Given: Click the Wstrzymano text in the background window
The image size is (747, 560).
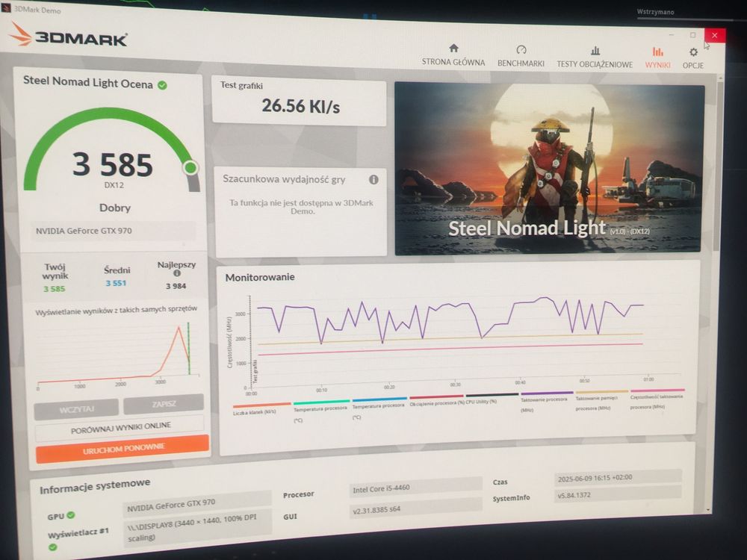Looking at the screenshot, I should coord(655,12).
